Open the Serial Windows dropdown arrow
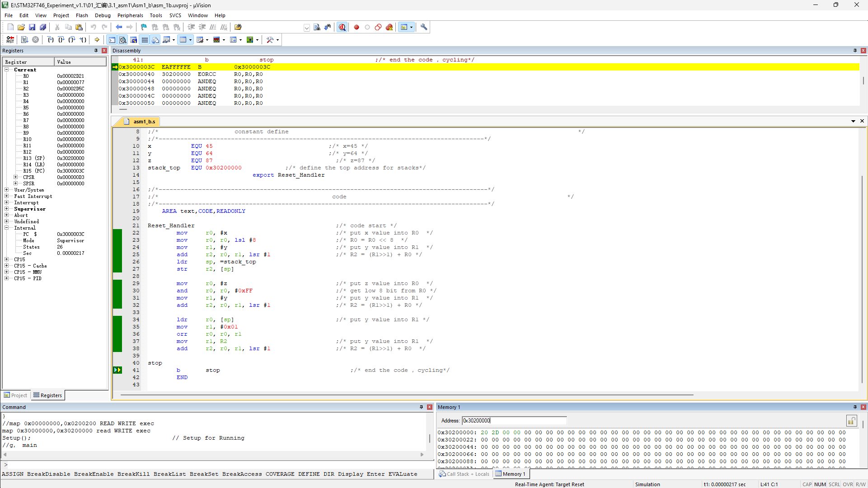Image resolution: width=868 pixels, height=488 pixels. (207, 40)
